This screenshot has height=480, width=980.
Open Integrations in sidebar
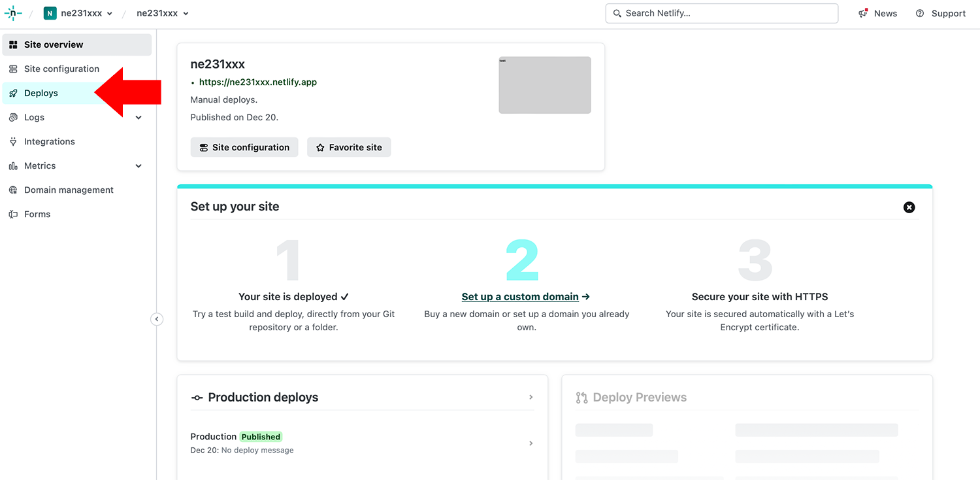[x=77, y=141]
